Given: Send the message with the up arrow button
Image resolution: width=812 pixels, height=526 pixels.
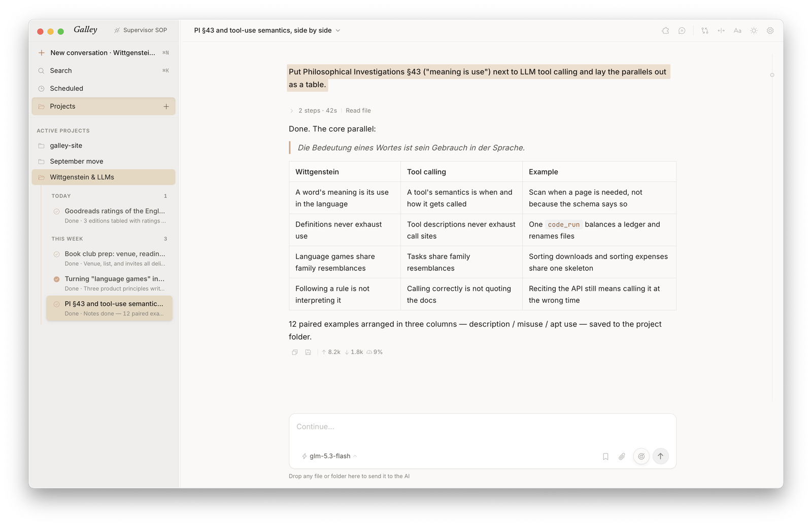Looking at the screenshot, I should pyautogui.click(x=661, y=456).
